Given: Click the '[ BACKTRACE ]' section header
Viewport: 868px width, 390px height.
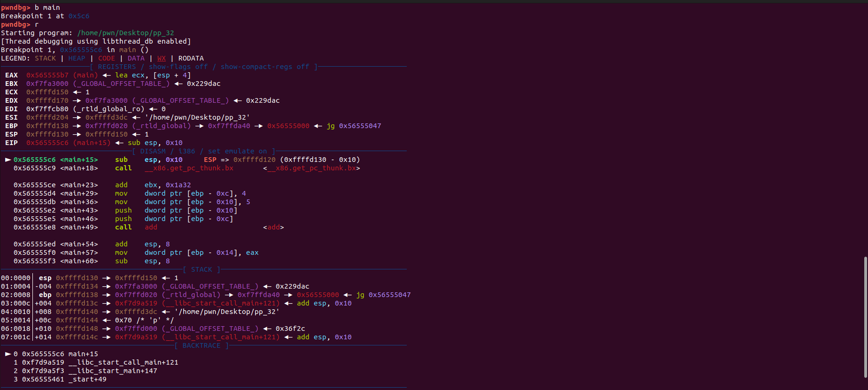Looking at the screenshot, I should click(x=201, y=345).
